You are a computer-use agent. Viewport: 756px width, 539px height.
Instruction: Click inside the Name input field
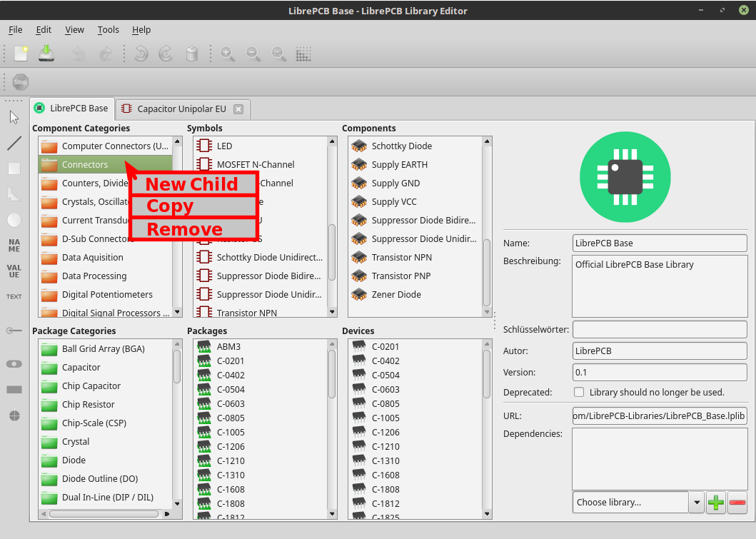point(658,243)
